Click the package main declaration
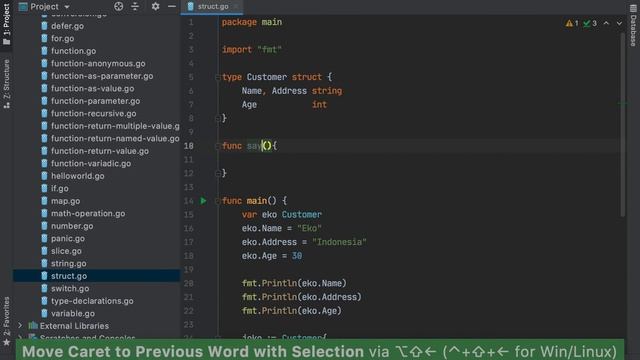 coord(252,22)
